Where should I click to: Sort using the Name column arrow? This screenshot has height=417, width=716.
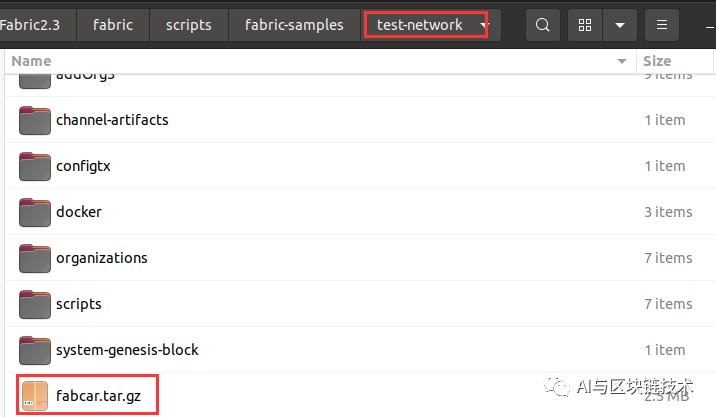(x=622, y=62)
